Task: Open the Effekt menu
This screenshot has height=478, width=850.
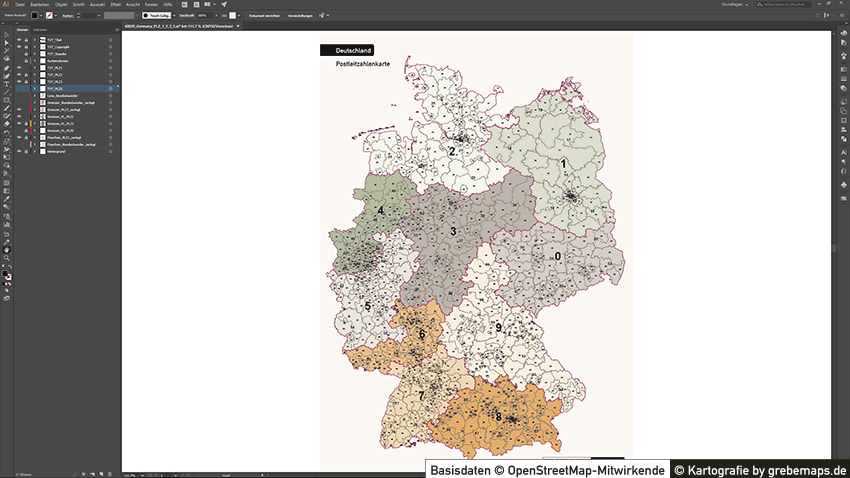Action: tap(117, 5)
